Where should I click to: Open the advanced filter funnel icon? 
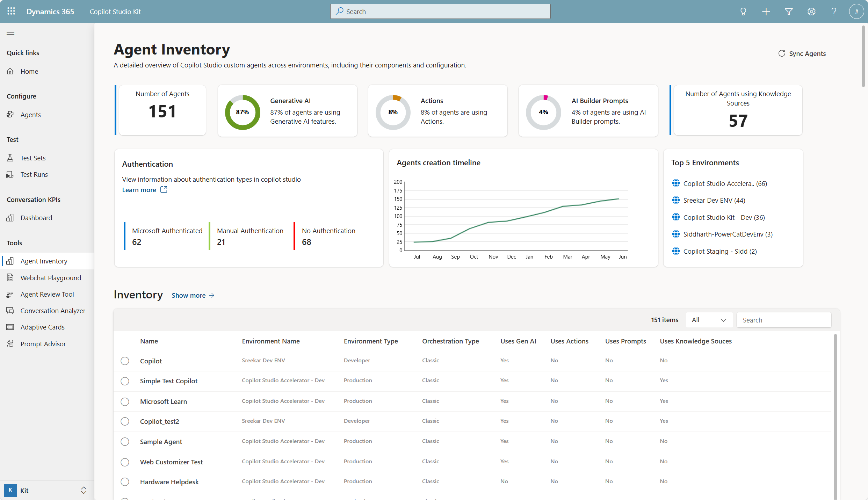(x=789, y=12)
